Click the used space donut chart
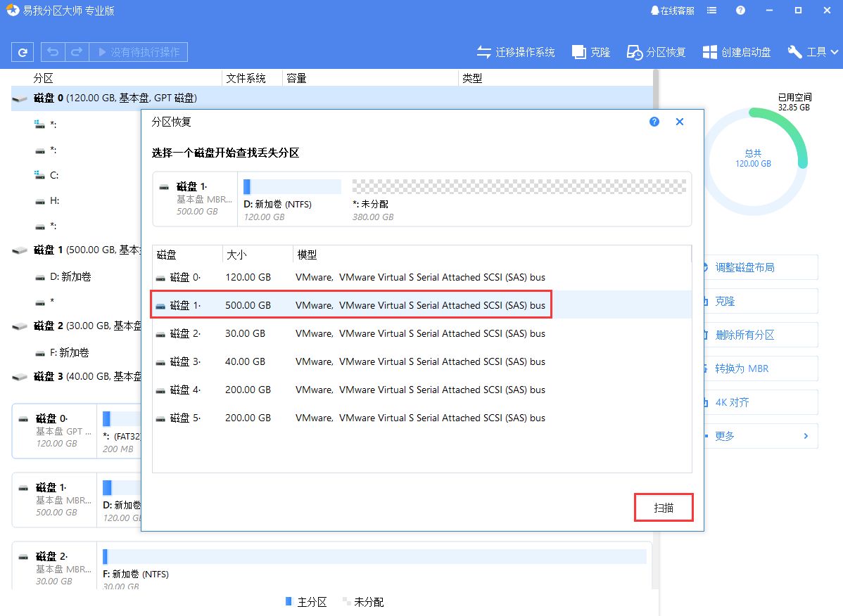The width and height of the screenshot is (843, 616). (x=753, y=162)
